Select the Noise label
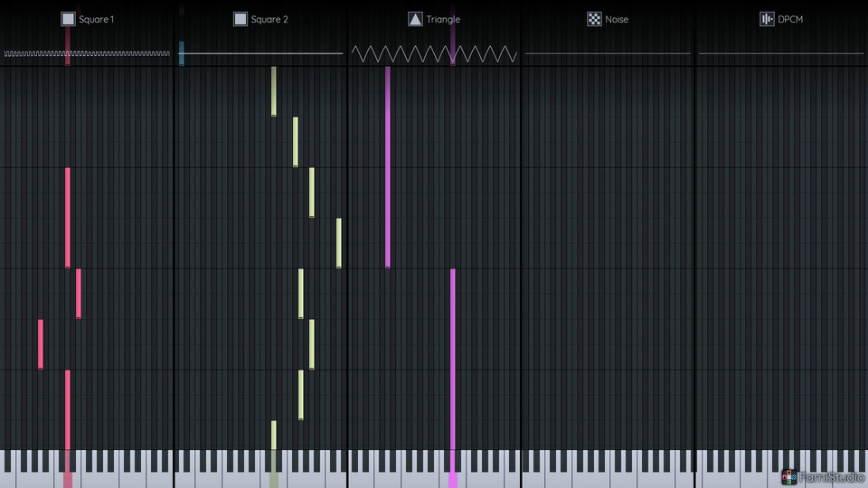This screenshot has height=488, width=868. tap(617, 19)
